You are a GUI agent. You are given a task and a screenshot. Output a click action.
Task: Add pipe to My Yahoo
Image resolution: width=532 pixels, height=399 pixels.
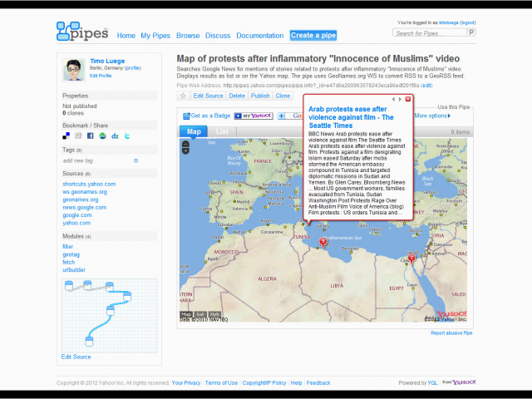254,116
